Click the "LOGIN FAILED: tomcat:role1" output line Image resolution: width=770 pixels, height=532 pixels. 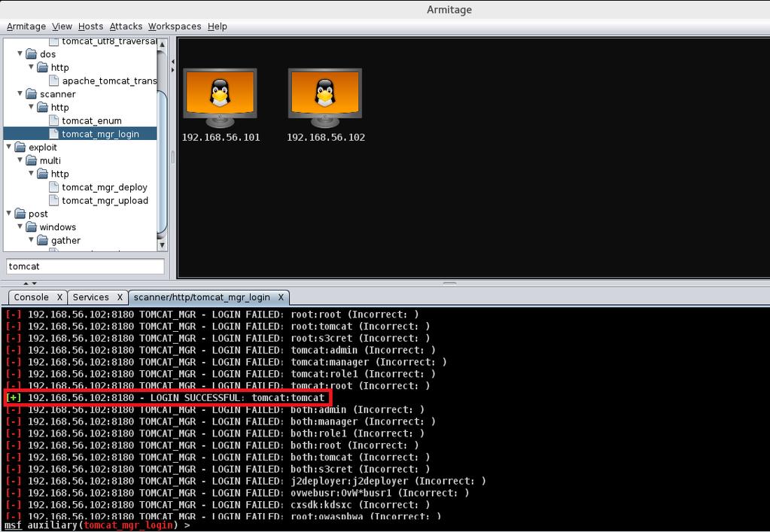(221, 374)
